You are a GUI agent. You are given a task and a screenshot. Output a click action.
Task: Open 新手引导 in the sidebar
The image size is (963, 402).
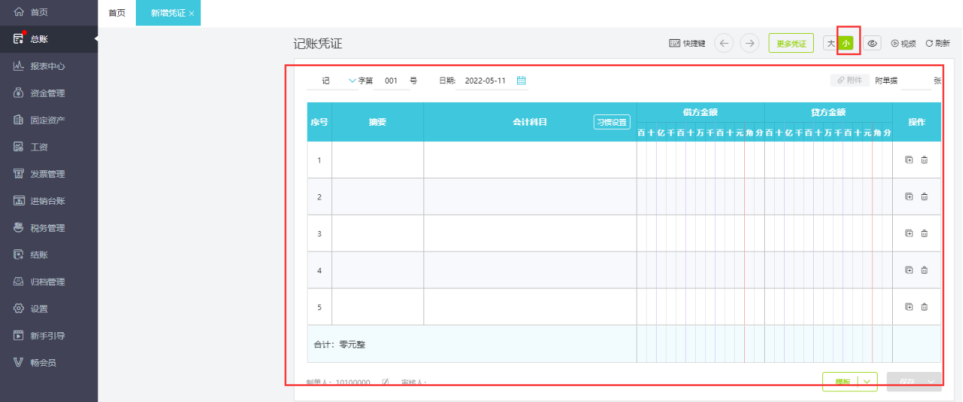[47, 336]
